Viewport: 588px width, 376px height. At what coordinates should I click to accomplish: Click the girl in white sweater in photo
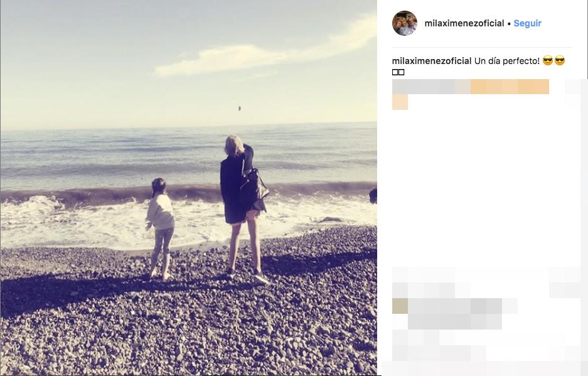161,228
